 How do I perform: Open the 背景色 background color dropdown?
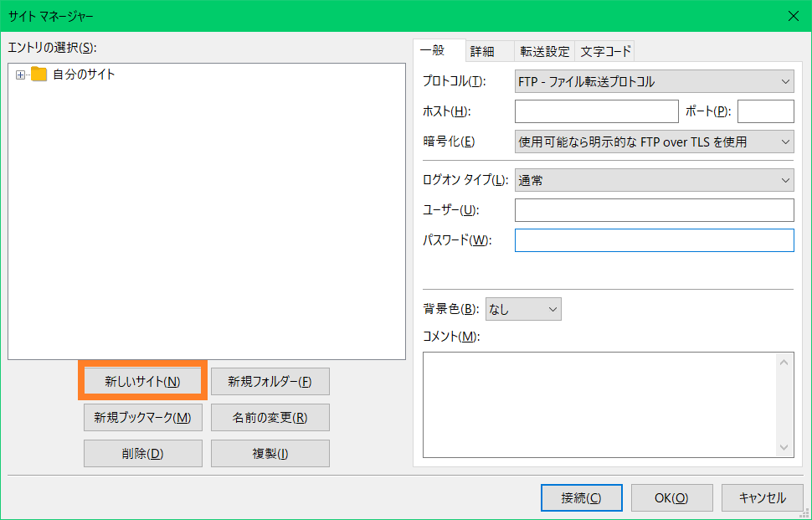pos(523,309)
